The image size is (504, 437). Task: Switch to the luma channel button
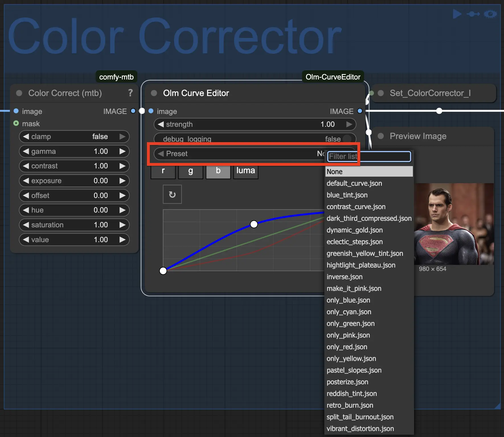click(x=246, y=171)
